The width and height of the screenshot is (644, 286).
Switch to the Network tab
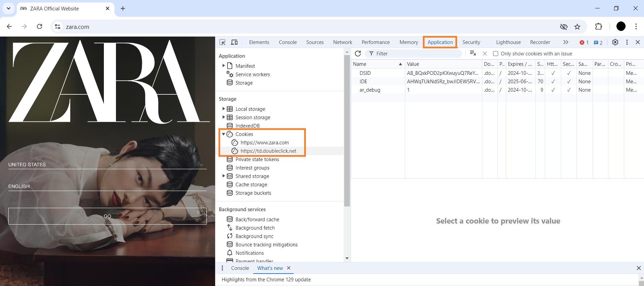tap(343, 42)
